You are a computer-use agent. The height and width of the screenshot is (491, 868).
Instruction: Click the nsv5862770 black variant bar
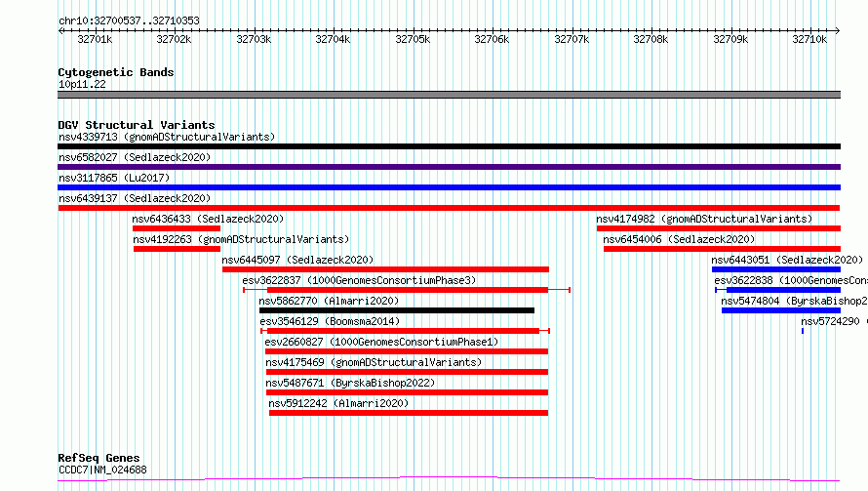click(x=397, y=310)
